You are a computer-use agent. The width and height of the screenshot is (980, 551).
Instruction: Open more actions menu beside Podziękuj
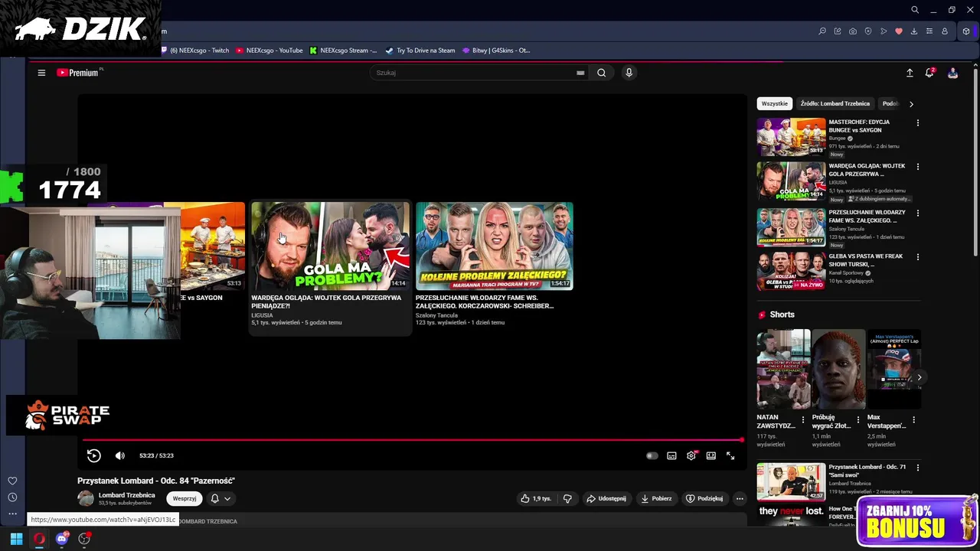pyautogui.click(x=740, y=498)
